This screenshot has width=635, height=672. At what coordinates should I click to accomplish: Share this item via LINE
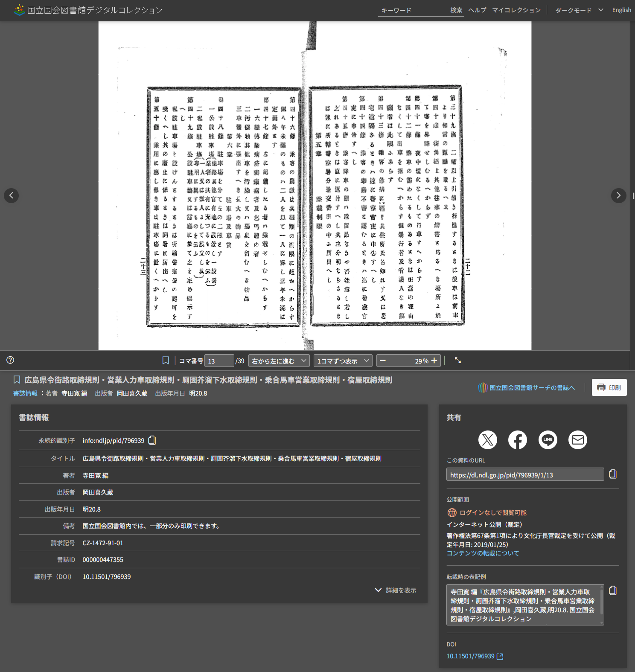pyautogui.click(x=548, y=440)
